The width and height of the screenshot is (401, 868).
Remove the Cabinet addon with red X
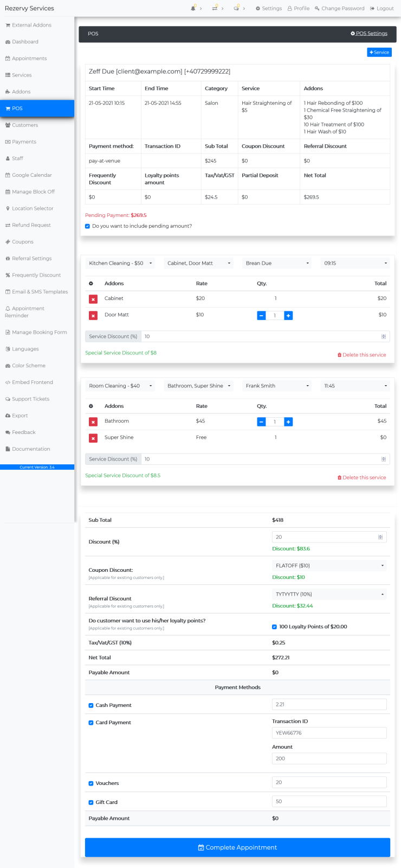click(93, 299)
